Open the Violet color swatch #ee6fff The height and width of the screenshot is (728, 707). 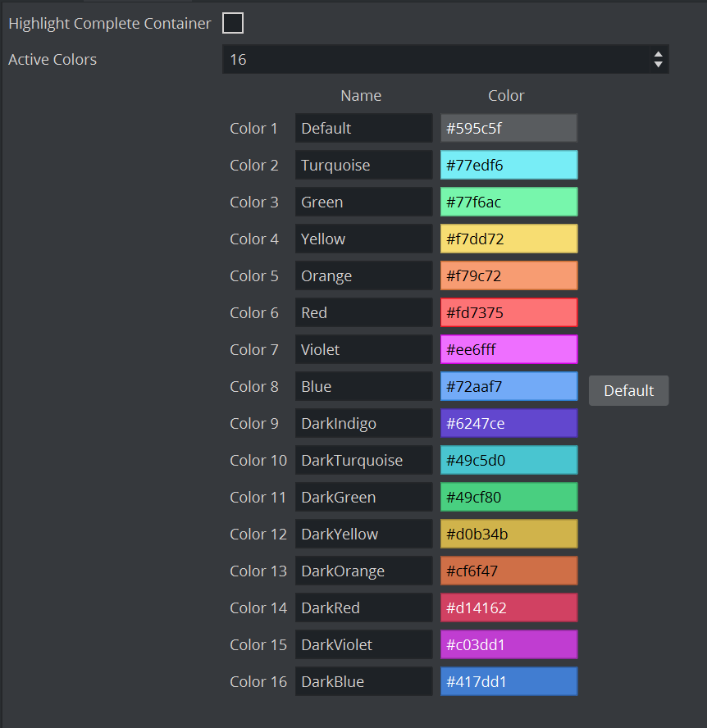(x=509, y=349)
